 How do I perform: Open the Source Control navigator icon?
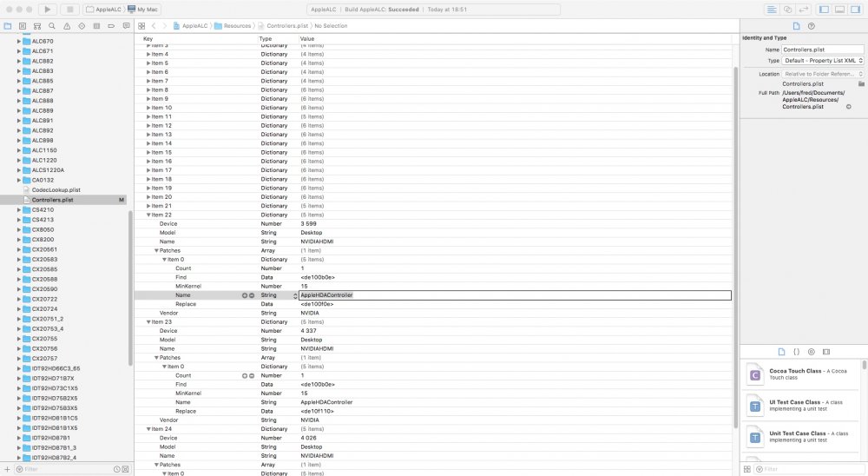[23, 26]
